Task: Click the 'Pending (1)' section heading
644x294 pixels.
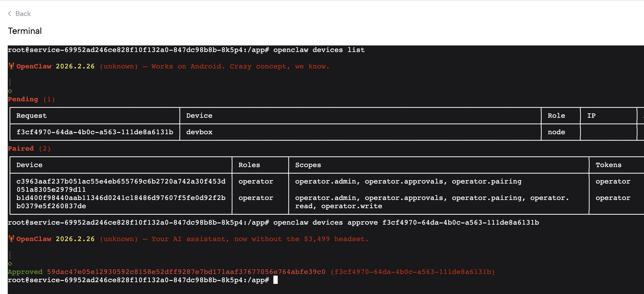Action: [31, 99]
